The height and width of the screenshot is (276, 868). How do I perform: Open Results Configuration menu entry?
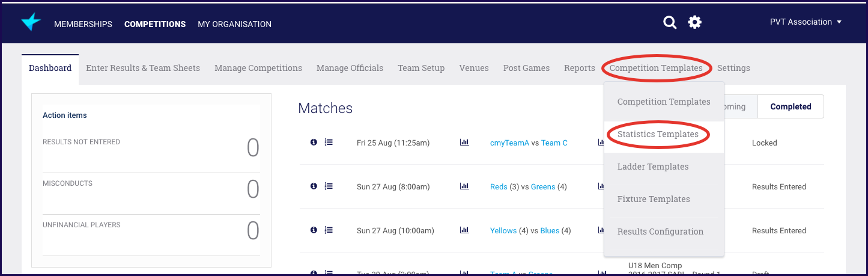(660, 232)
